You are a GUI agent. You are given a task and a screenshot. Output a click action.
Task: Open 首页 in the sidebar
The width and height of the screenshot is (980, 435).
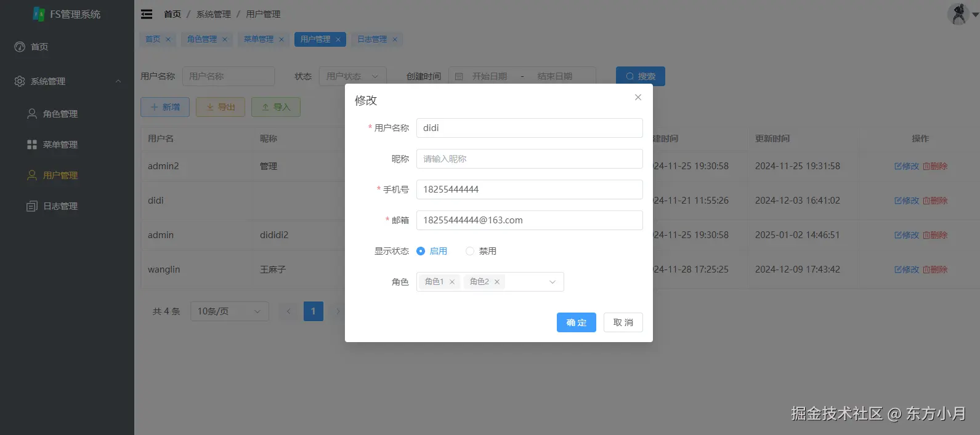click(x=67, y=47)
